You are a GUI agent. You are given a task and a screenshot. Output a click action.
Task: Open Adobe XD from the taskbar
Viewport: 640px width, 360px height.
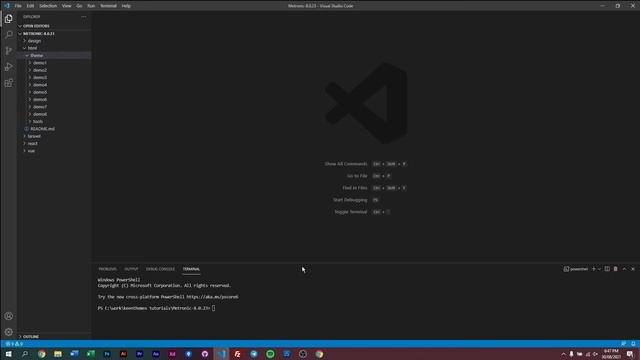coord(172,354)
